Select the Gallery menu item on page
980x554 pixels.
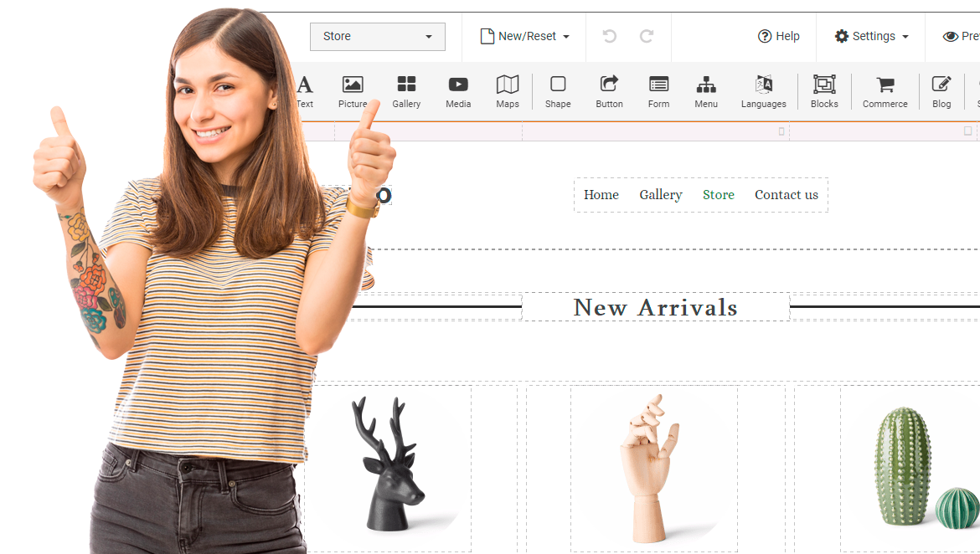(661, 195)
